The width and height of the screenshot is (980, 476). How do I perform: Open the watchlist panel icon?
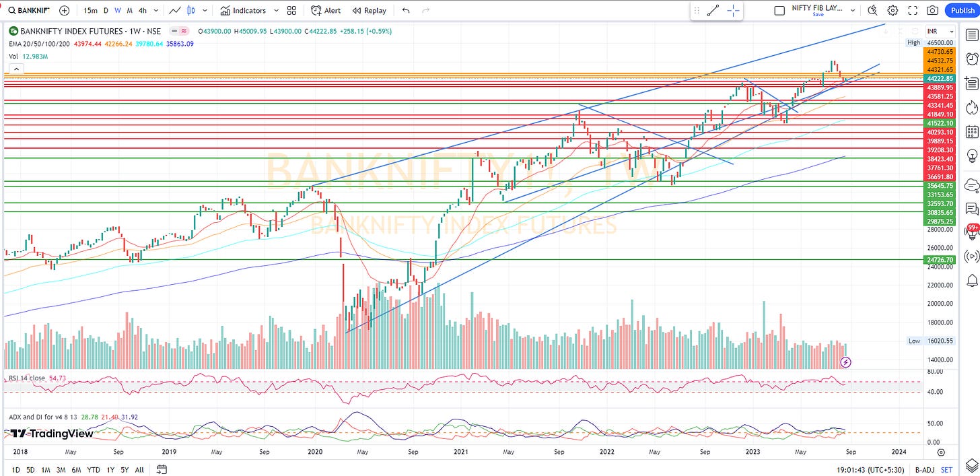click(971, 35)
